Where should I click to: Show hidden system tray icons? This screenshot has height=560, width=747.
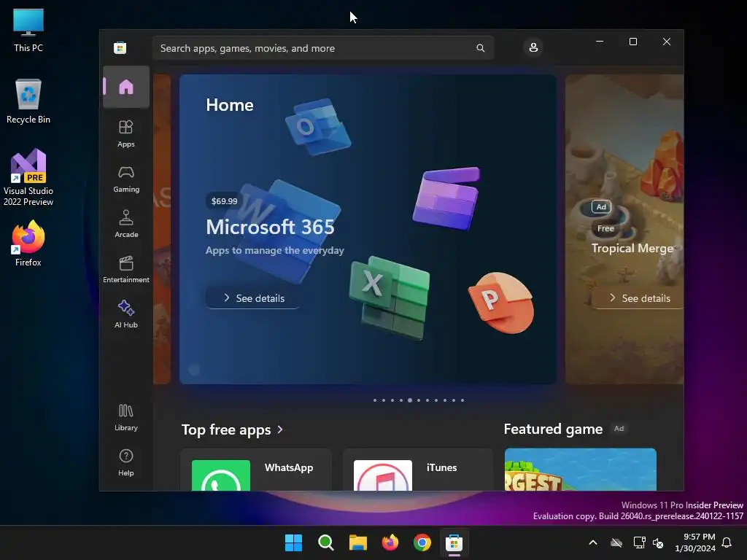coord(593,542)
